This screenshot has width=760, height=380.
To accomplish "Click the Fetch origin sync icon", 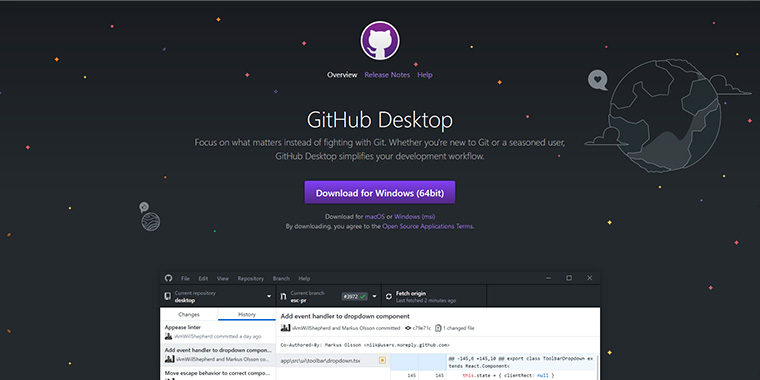I will click(389, 296).
